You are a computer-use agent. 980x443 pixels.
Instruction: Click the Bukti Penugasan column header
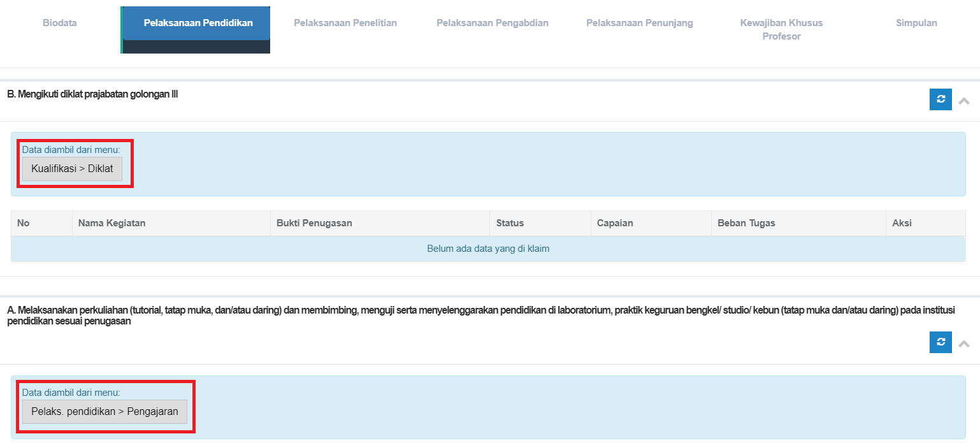click(x=380, y=223)
